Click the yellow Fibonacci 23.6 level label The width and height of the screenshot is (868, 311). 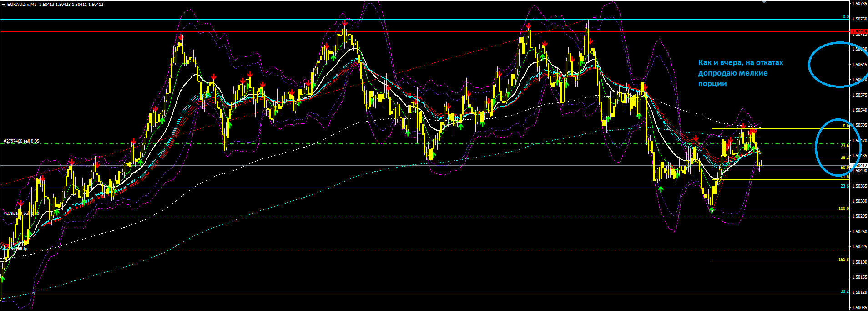pos(844,146)
